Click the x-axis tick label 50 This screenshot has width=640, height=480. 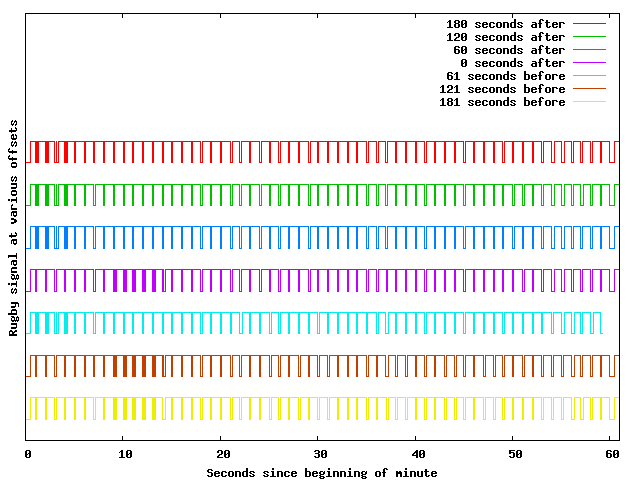pyautogui.click(x=512, y=453)
